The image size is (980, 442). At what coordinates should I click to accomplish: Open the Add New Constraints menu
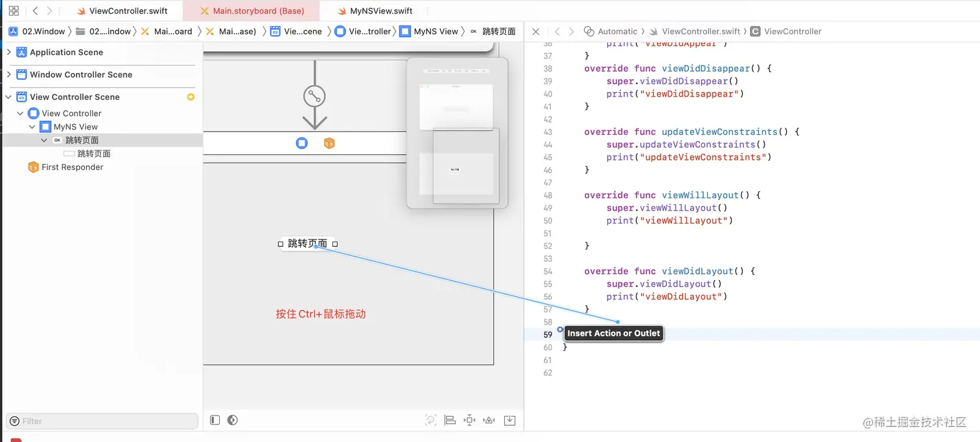pyautogui.click(x=470, y=420)
